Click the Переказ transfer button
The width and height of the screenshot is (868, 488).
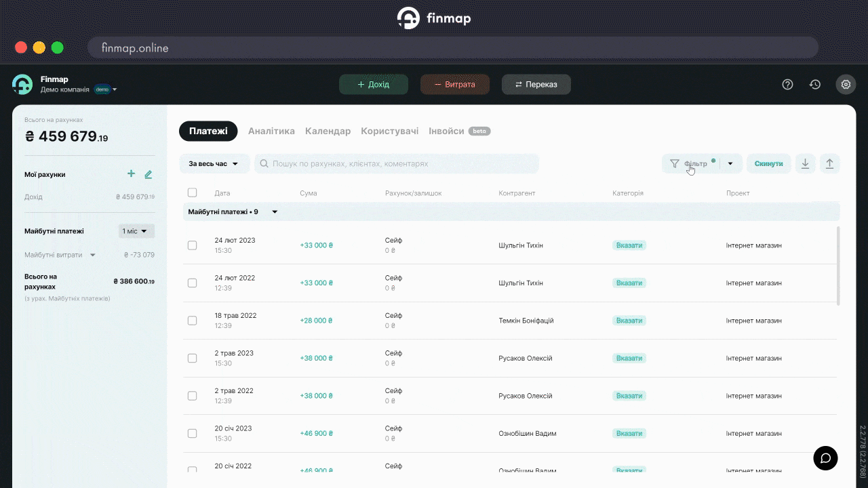click(536, 85)
